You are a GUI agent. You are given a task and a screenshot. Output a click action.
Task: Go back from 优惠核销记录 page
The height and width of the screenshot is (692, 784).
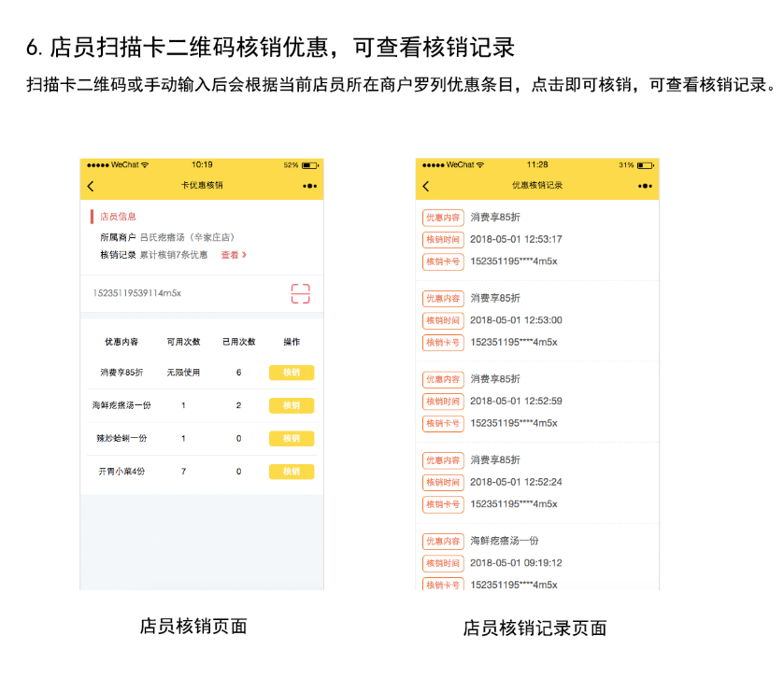pyautogui.click(x=426, y=186)
